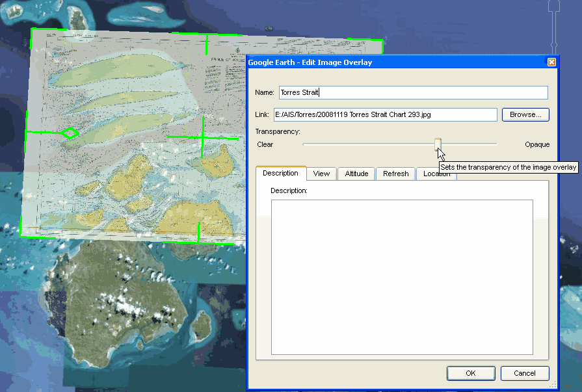
Task: Click in the Name field containing Torres Strait
Action: point(413,92)
